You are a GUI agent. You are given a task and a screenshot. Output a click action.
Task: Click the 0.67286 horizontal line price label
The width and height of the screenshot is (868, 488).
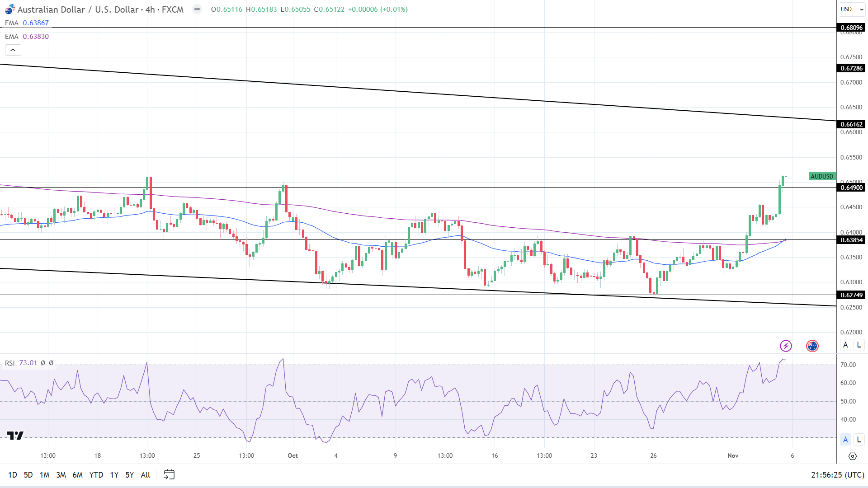click(x=851, y=68)
